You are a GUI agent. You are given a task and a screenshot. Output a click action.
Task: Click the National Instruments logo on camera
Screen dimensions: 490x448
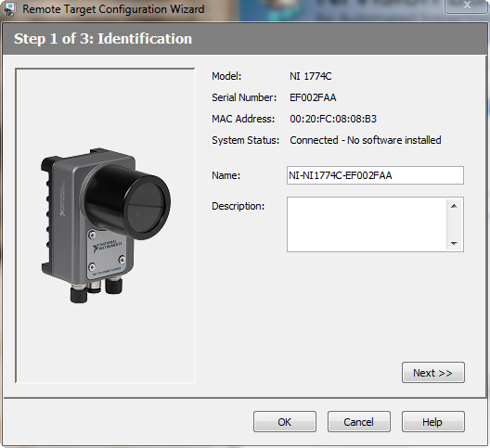(107, 247)
